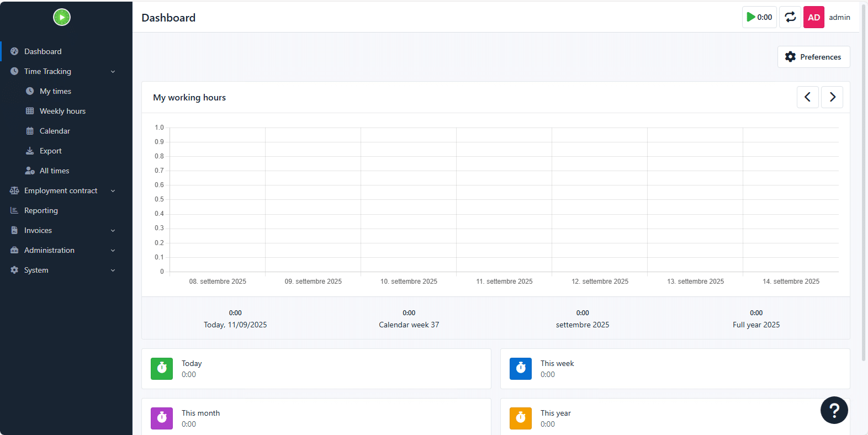Viewport: 868px width, 435px height.
Task: Click the purple This month stopwatch icon
Action: tap(162, 418)
